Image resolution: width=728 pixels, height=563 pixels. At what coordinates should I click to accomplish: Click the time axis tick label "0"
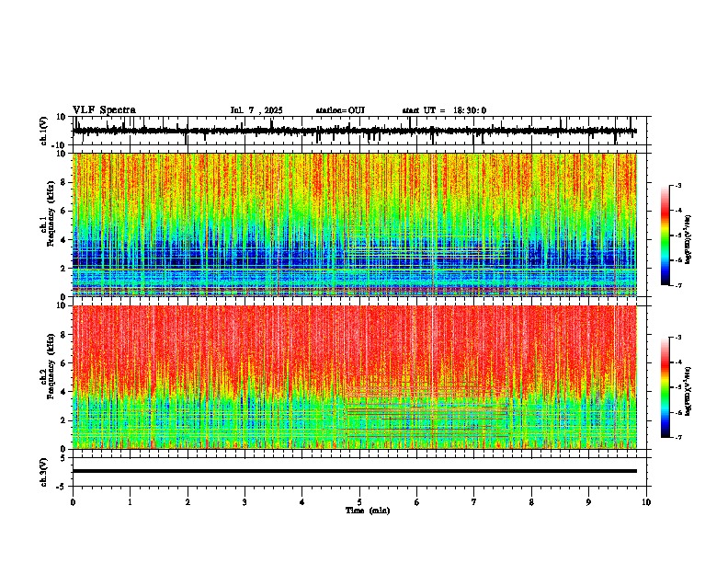(73, 502)
